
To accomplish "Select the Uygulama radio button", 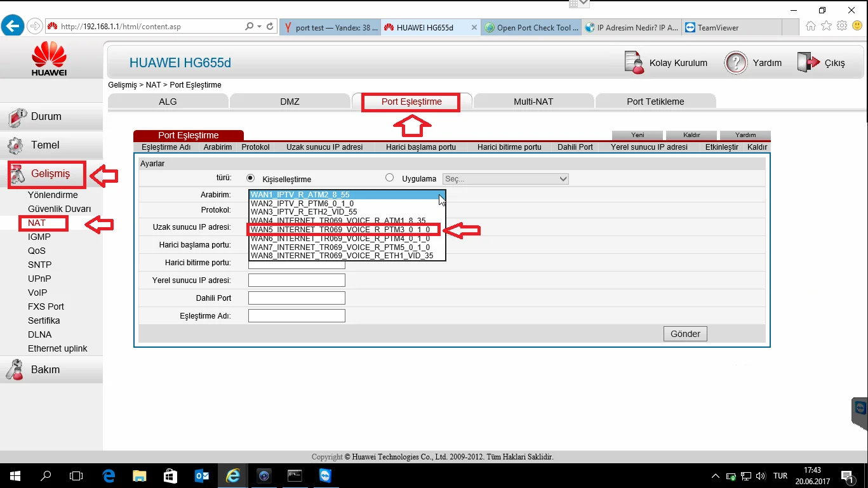I will 389,178.
